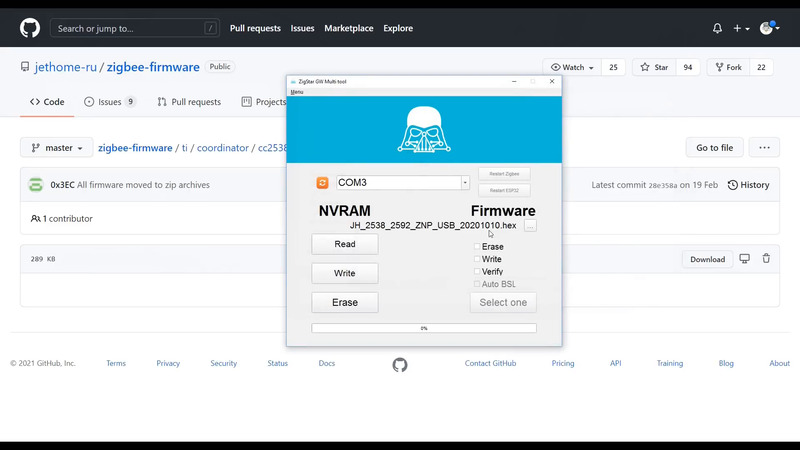The height and width of the screenshot is (450, 800).
Task: Switch to the Issues tab
Action: click(110, 102)
